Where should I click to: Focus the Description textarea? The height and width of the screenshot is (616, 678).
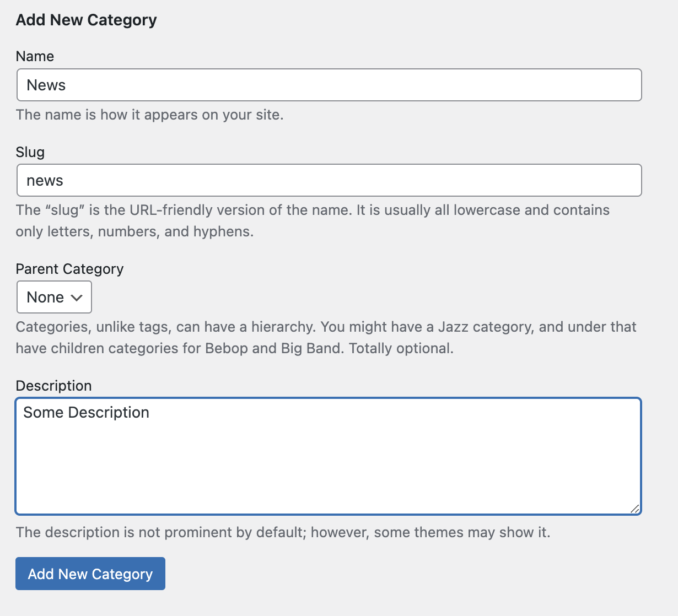point(329,456)
